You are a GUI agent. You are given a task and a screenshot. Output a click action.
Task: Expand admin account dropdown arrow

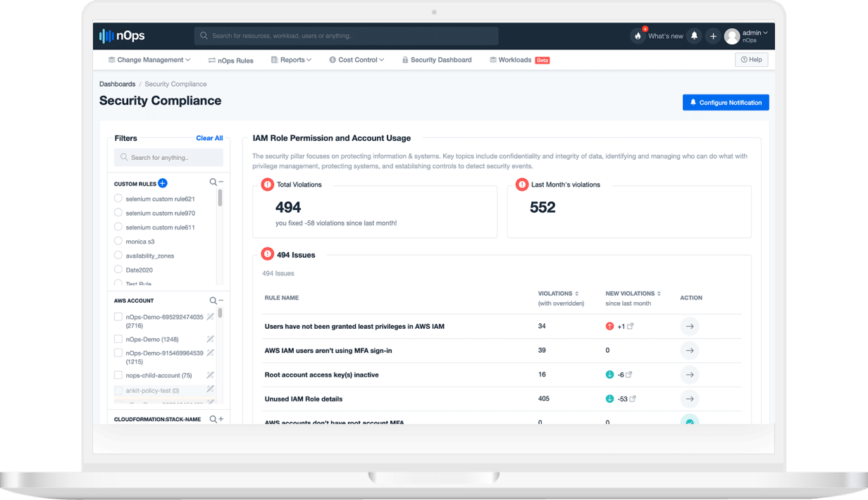click(x=765, y=32)
